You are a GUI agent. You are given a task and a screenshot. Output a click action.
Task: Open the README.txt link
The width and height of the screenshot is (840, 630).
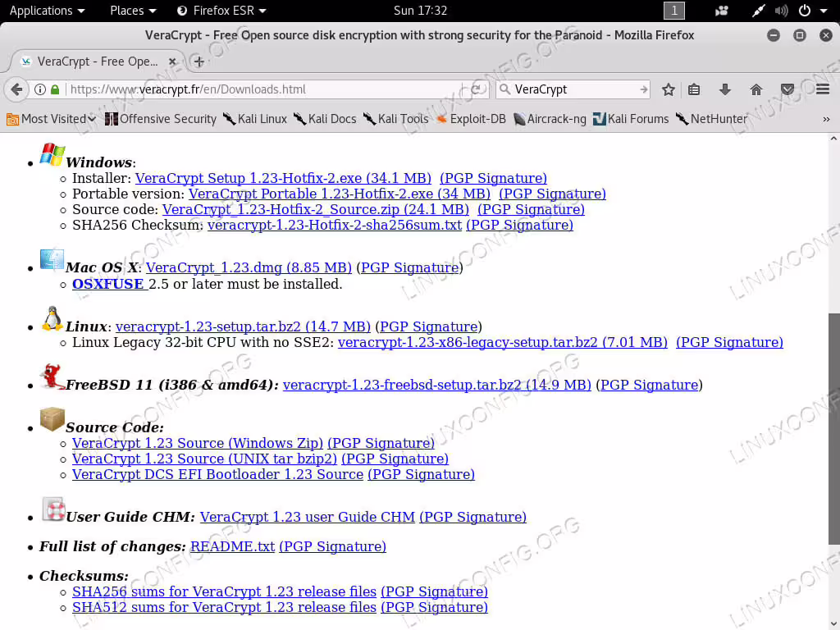(x=232, y=546)
